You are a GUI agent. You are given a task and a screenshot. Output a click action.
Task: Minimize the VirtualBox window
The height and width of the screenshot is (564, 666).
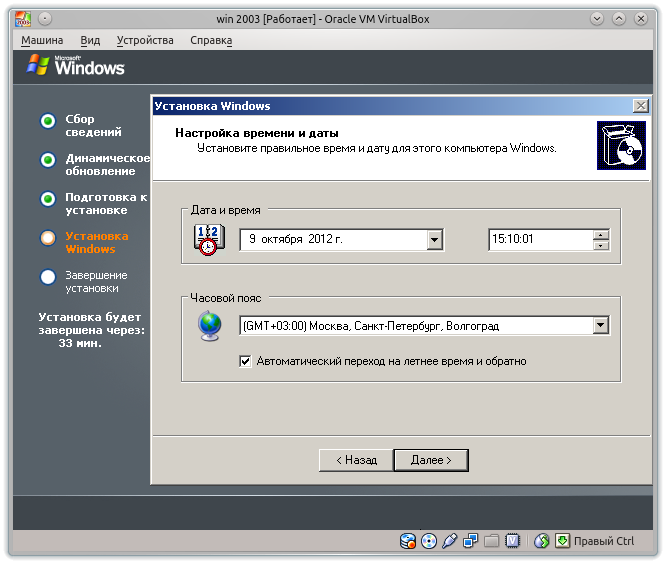pyautogui.click(x=597, y=19)
